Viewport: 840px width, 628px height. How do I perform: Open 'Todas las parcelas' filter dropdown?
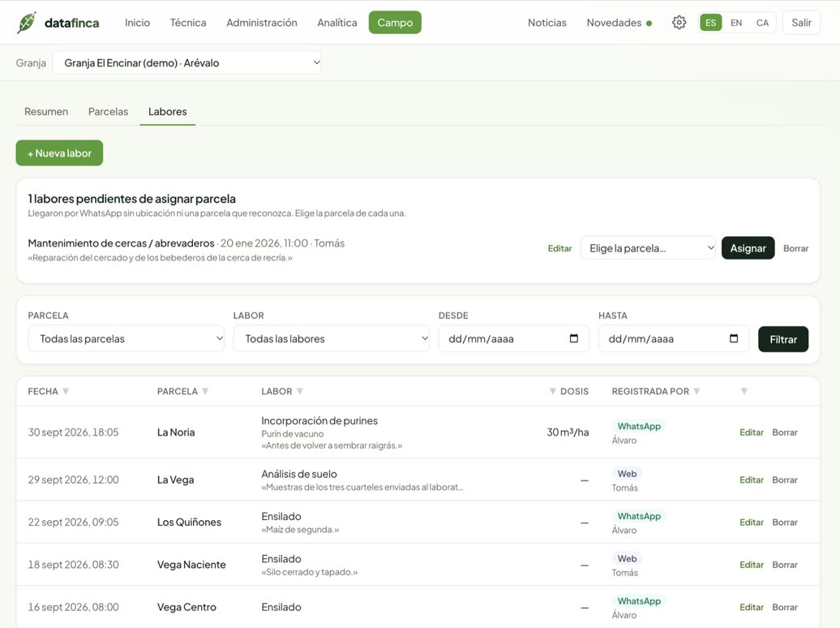[x=126, y=338]
